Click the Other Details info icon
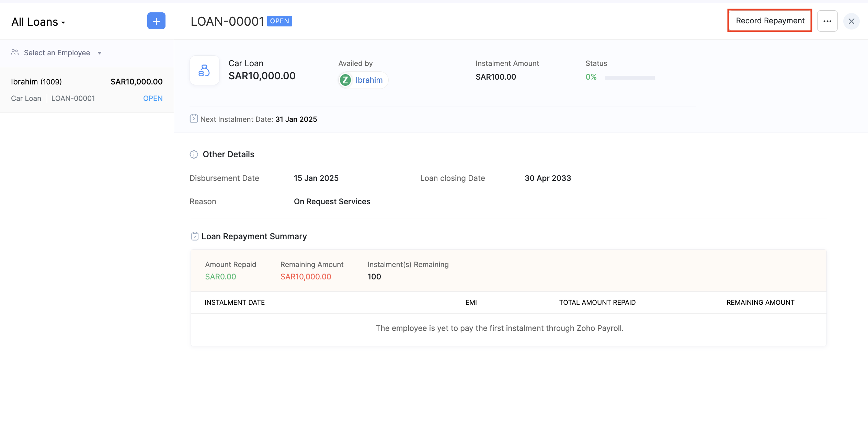The image size is (868, 427). point(194,154)
